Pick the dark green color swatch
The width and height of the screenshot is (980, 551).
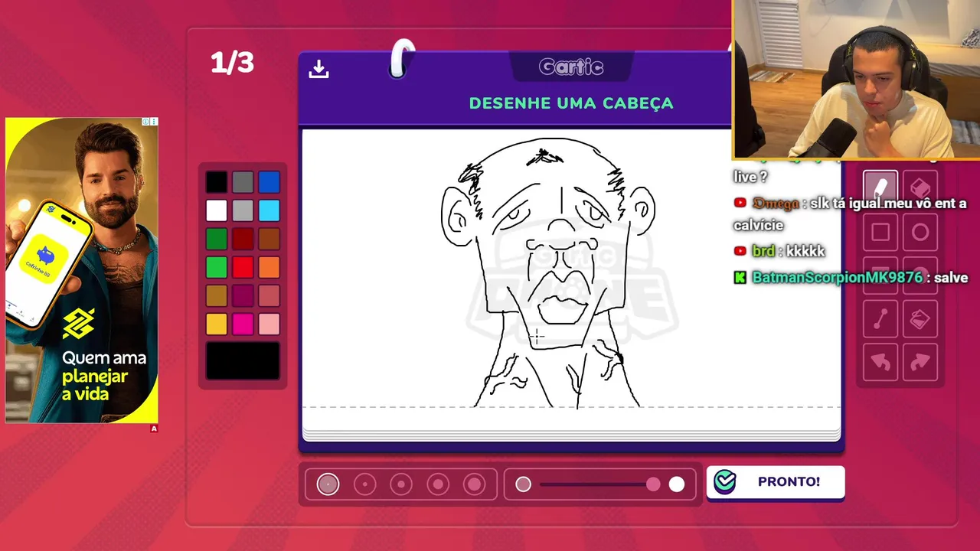[x=217, y=239]
